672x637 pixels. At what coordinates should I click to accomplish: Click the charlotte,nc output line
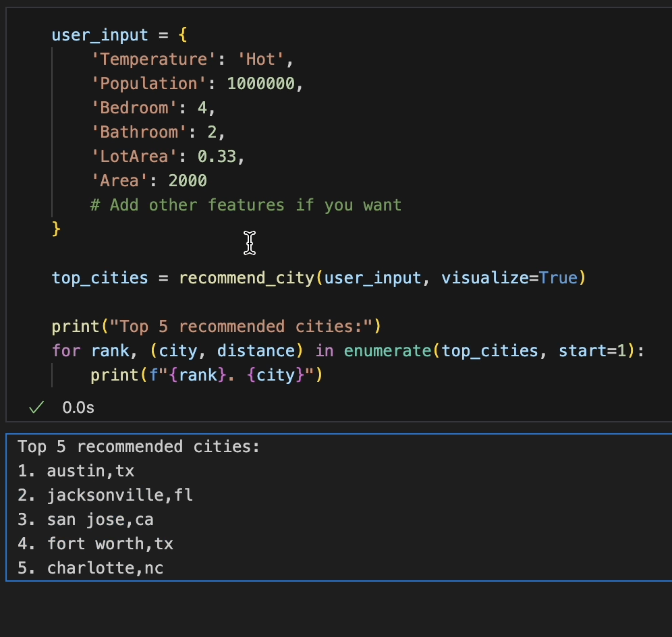point(105,568)
